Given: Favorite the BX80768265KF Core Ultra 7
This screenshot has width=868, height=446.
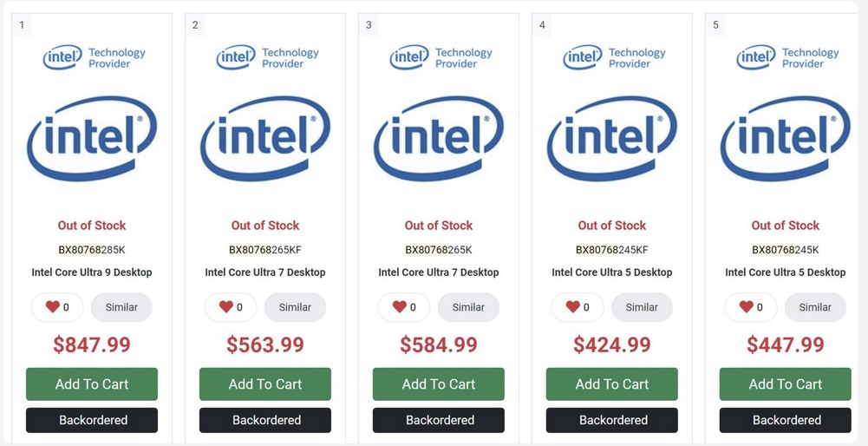Looking at the screenshot, I should pyautogui.click(x=227, y=307).
